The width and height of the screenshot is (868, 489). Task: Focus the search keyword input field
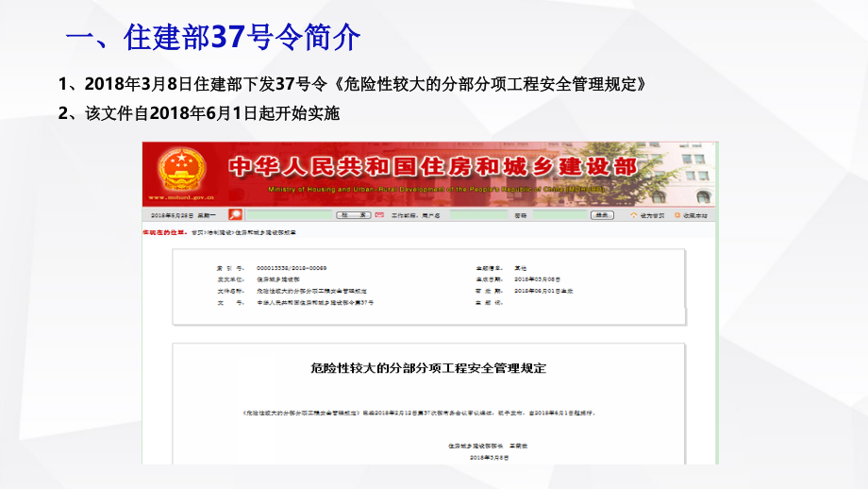pos(290,215)
